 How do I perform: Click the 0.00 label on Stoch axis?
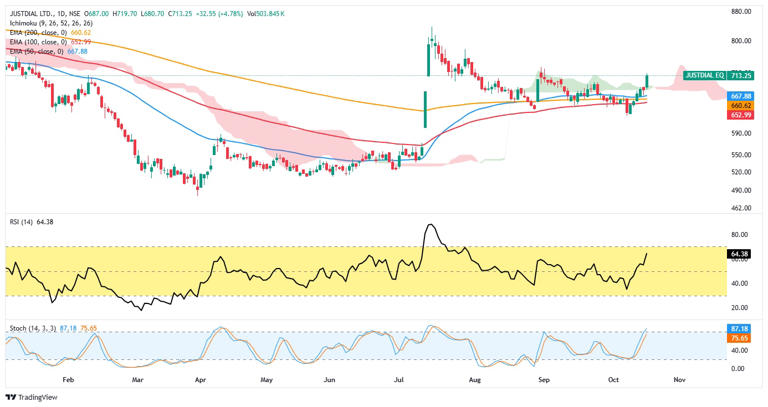coord(738,368)
